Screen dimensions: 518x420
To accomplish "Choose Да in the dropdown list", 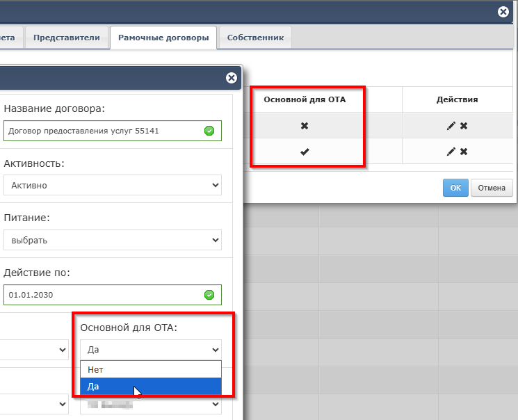I will click(x=151, y=387).
